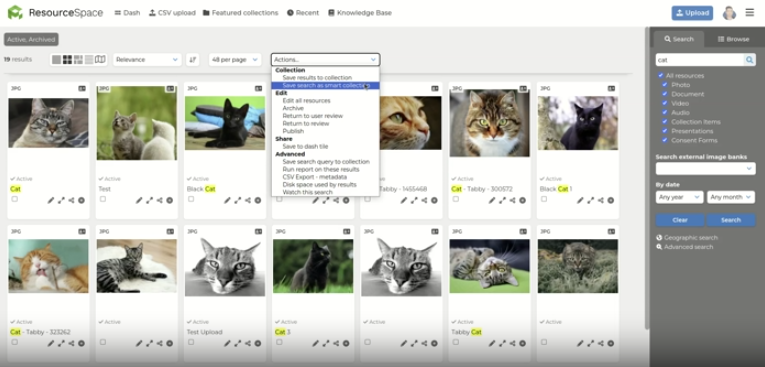Click the ResourceSpace logo

tap(55, 13)
